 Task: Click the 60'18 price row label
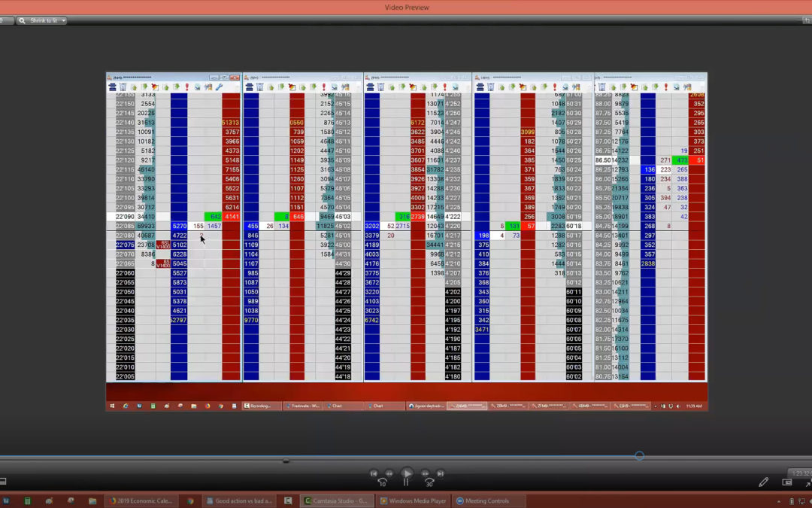[x=574, y=226]
